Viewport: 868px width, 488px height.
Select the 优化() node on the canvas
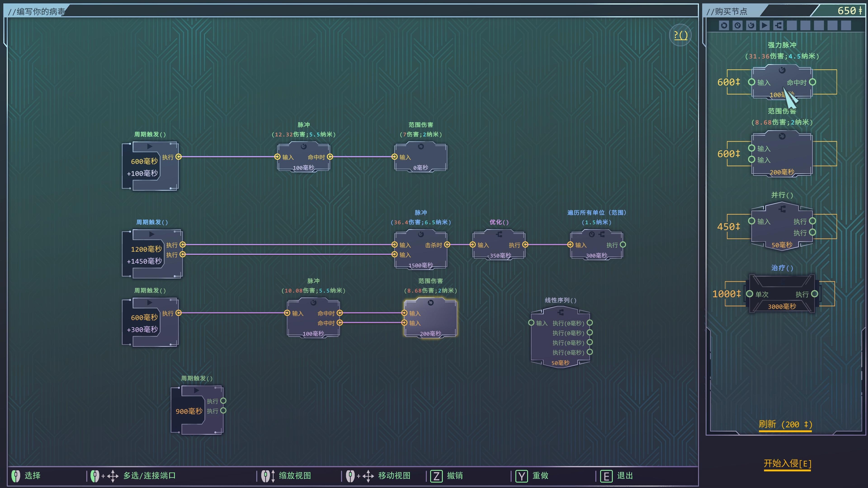[499, 245]
